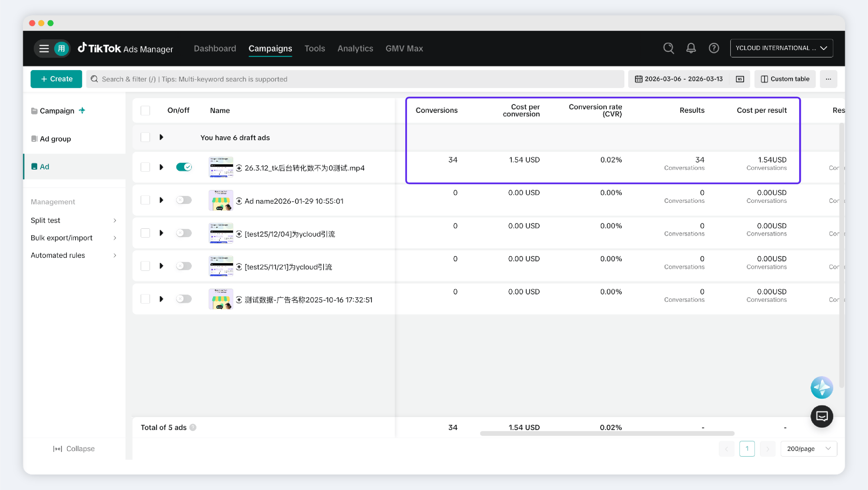Expand the Ad name2026-01-29 row
The height and width of the screenshot is (490, 868).
(161, 200)
